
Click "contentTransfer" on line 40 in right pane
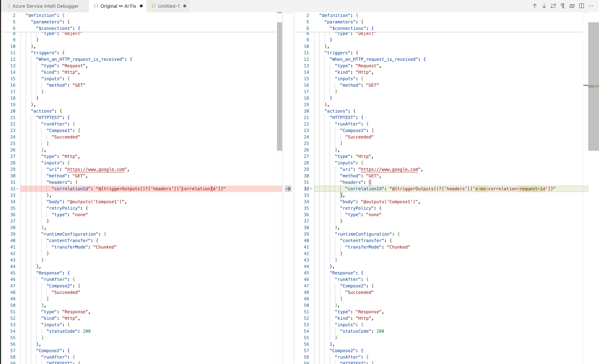(x=362, y=241)
